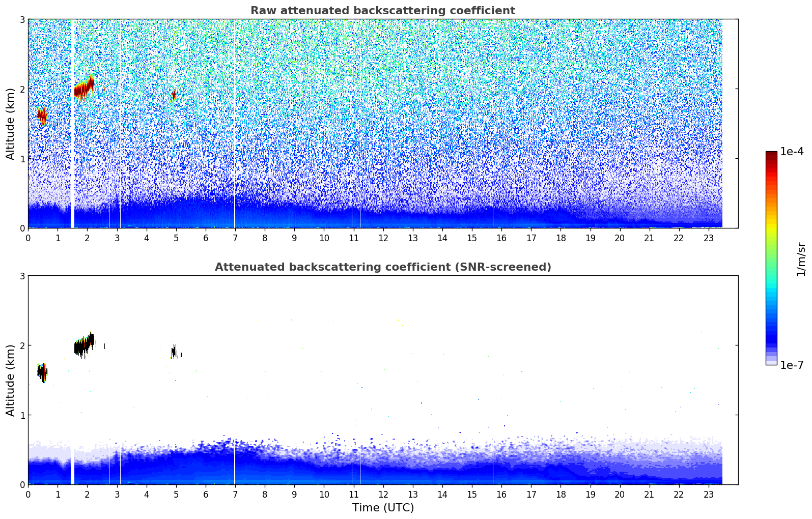Click the '1e-7' colorbar minimum label
The image size is (812, 519).
pos(792,365)
